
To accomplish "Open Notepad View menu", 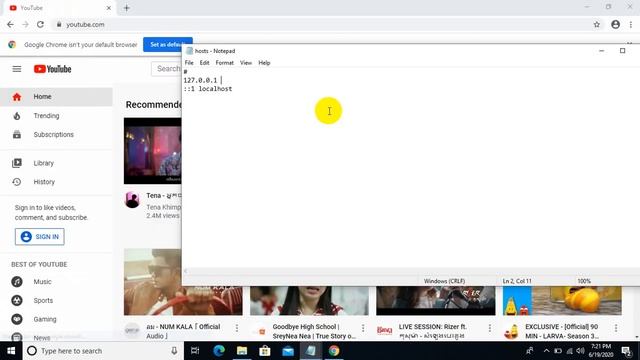I will click(x=246, y=63).
